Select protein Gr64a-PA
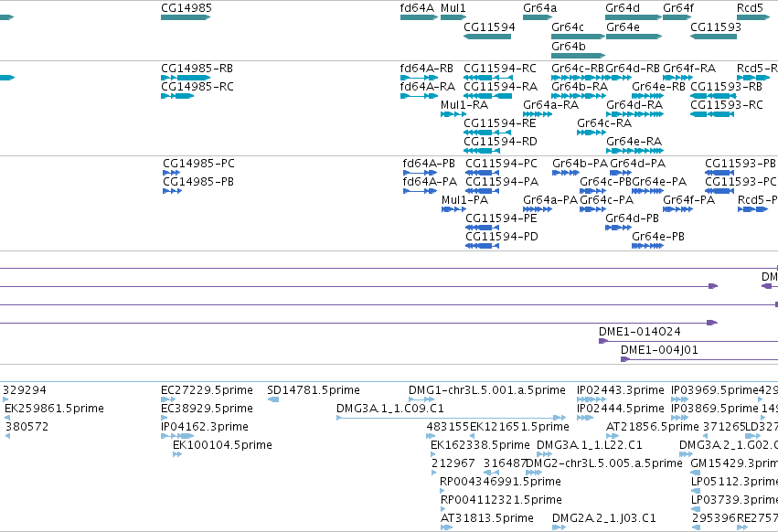778x532 pixels. pyautogui.click(x=538, y=209)
